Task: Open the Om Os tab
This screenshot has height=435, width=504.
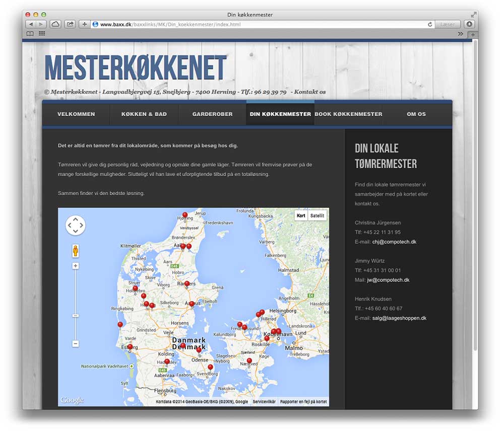Action: coord(416,114)
